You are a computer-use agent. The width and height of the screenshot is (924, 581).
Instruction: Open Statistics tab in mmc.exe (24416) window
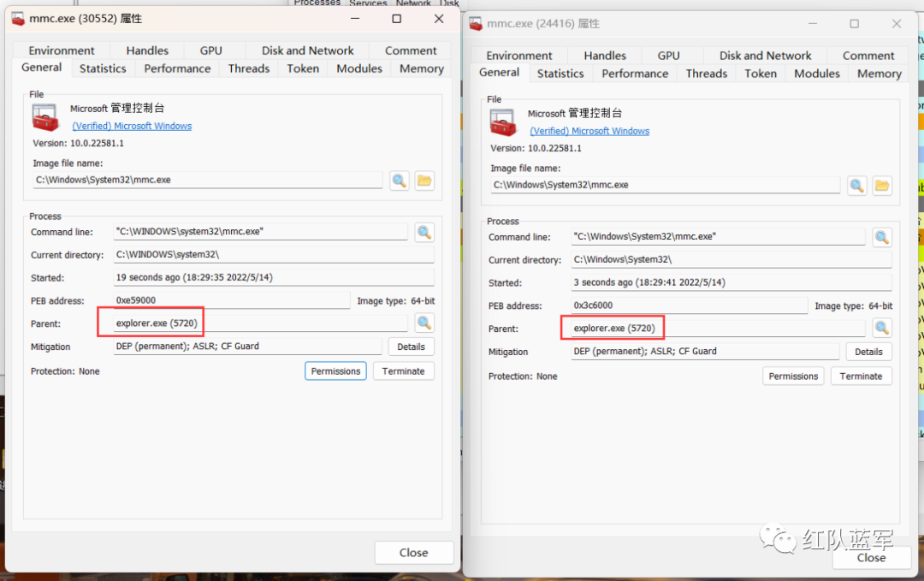click(560, 74)
